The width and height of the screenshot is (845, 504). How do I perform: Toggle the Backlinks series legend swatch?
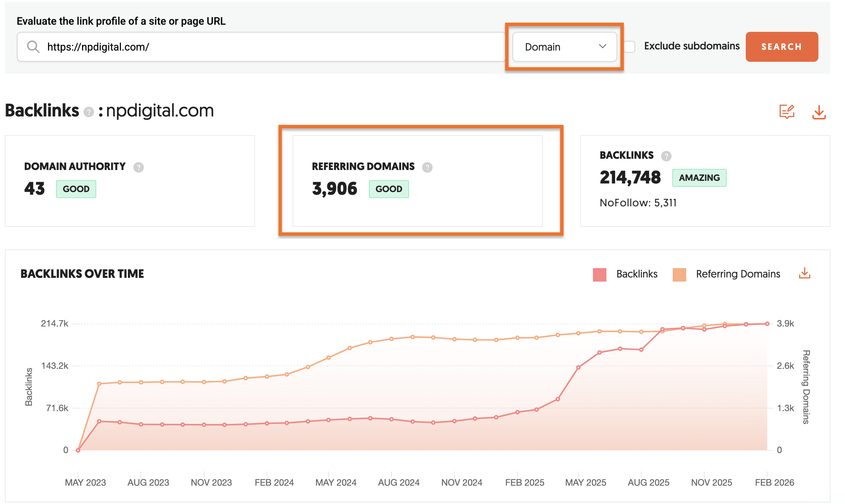click(x=600, y=274)
